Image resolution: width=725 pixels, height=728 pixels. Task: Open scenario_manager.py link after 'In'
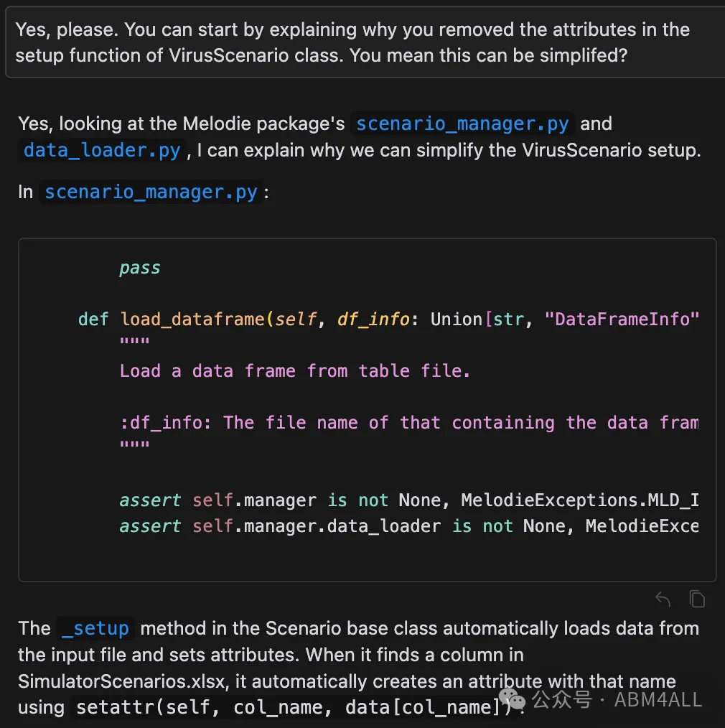[x=151, y=192]
